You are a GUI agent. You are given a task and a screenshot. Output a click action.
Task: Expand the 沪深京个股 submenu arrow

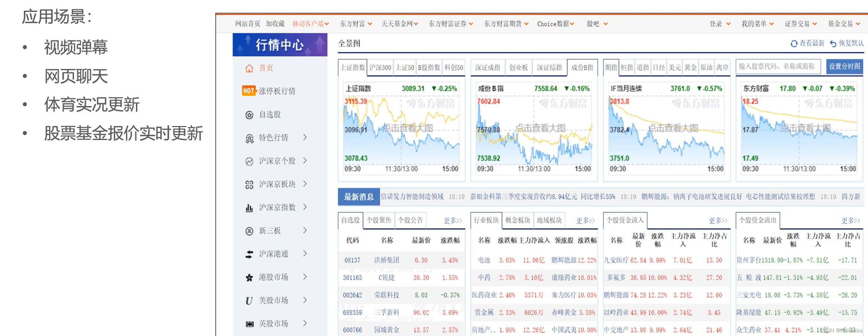coord(305,160)
